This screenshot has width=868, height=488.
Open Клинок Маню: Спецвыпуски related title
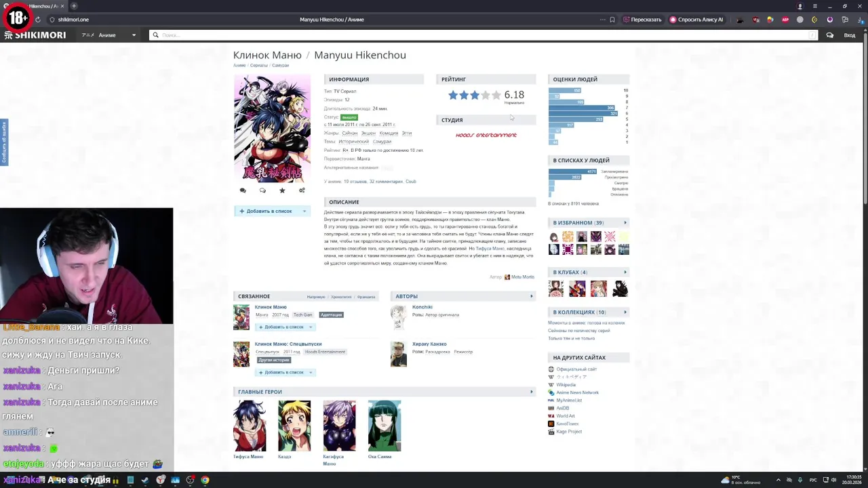(288, 344)
